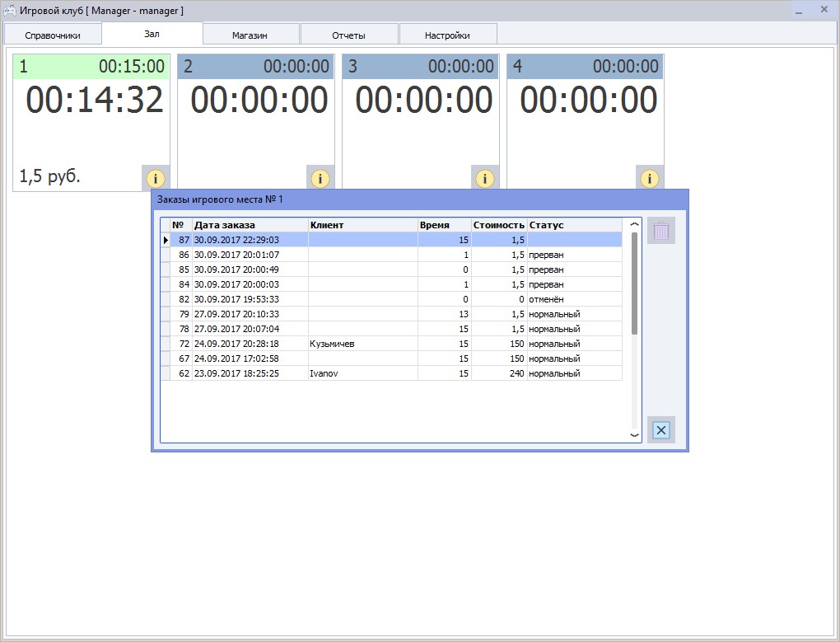Screen dimensions: 840x642
Task: Select order 87 dated 30.09.2017 22:29:03
Action: click(392, 240)
